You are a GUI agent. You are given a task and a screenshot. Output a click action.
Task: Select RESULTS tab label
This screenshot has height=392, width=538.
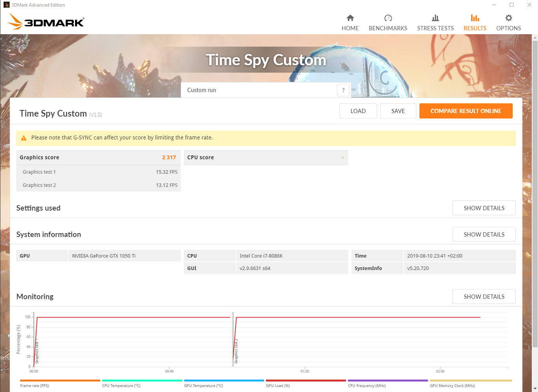(x=475, y=28)
